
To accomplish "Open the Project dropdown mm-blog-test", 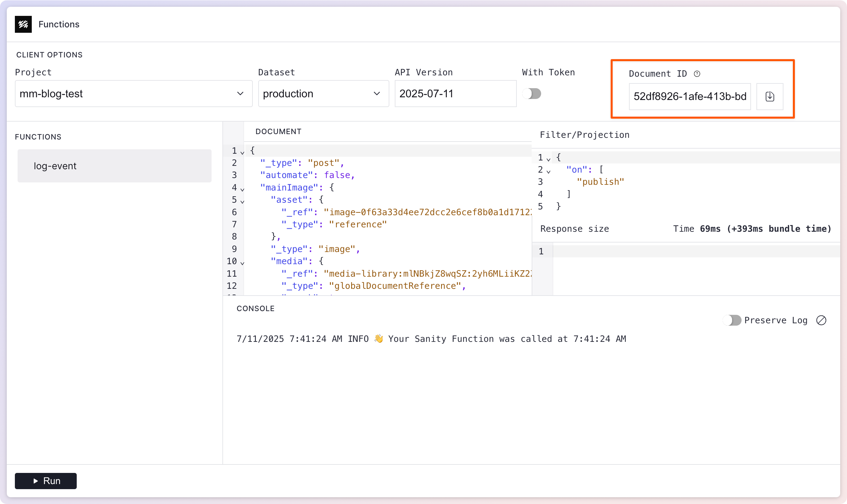I will coord(134,93).
